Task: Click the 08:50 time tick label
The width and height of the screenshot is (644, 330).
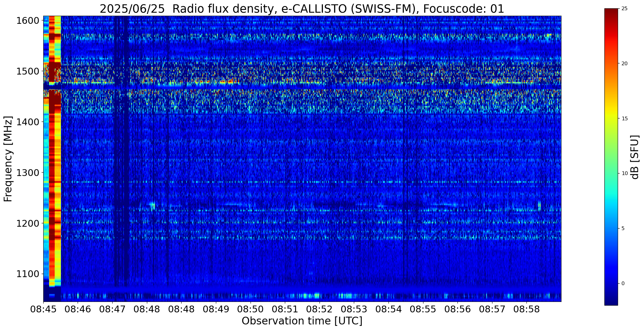Action: click(251, 309)
